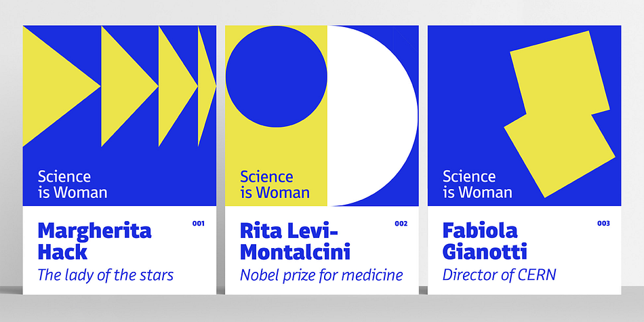
Task: Click the Fabiola Gianotti name heading
Action: [485, 241]
